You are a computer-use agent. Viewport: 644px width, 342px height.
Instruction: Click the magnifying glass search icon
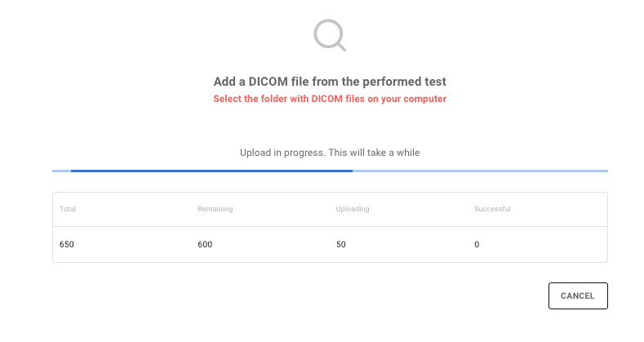330,35
